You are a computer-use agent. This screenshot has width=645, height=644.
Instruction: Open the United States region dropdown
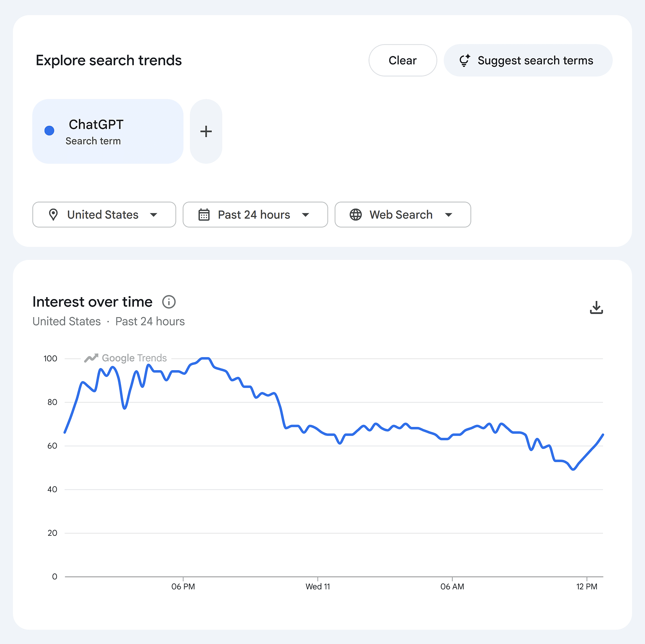tap(104, 215)
